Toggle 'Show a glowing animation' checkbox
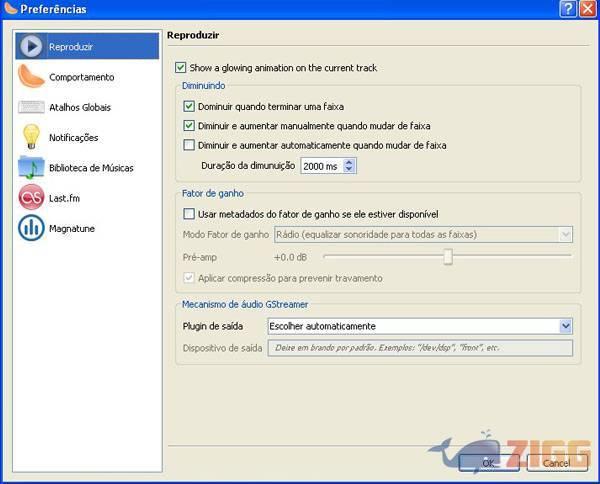This screenshot has height=484, width=600. click(x=181, y=68)
